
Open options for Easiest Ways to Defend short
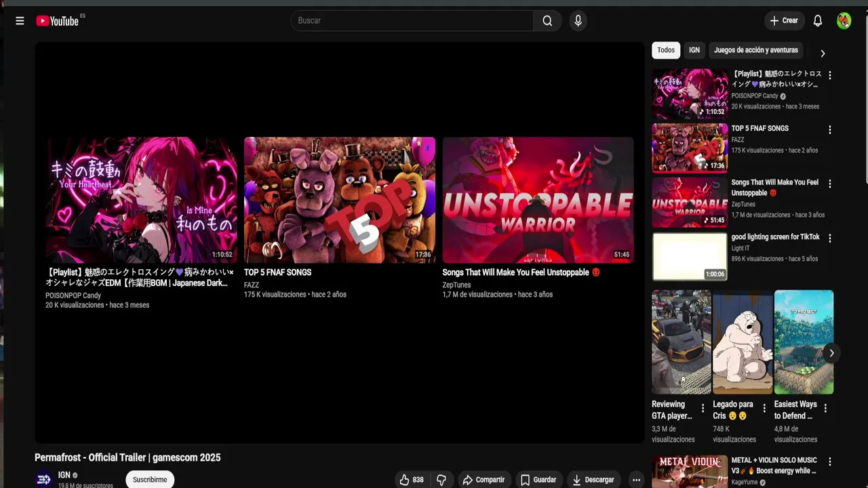point(825,408)
